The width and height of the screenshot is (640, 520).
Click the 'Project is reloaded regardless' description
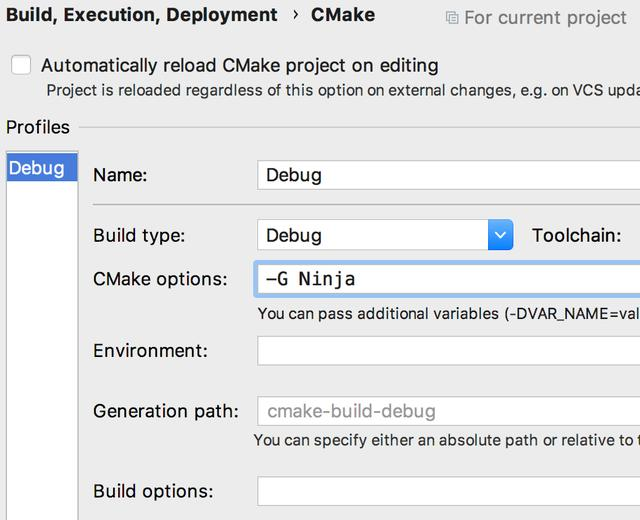coord(343,90)
